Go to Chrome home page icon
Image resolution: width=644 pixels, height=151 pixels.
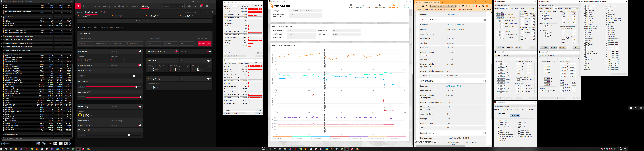point(426,6)
